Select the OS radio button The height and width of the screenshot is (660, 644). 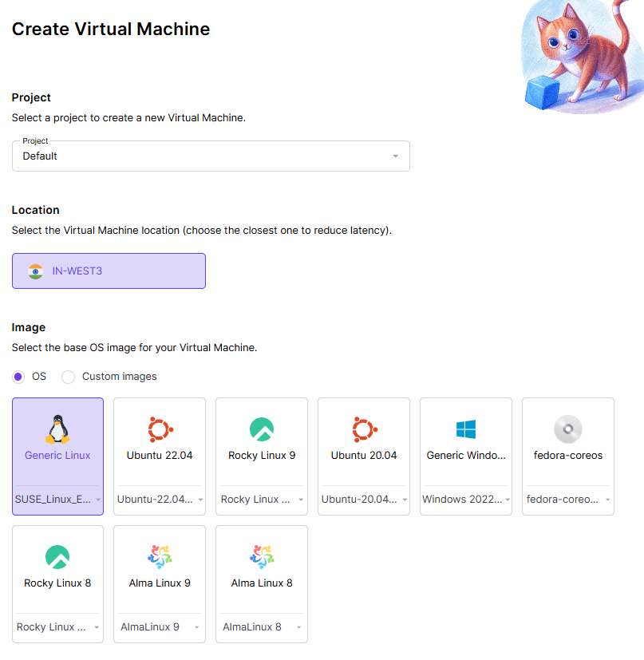(x=19, y=376)
